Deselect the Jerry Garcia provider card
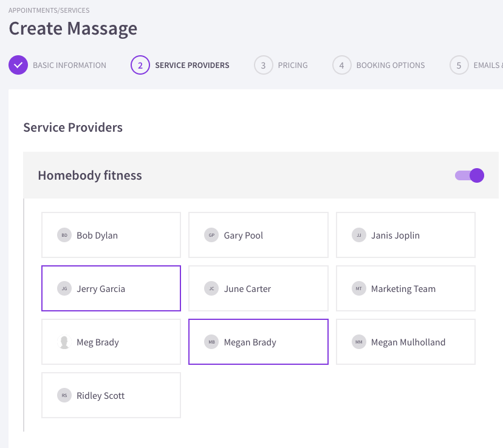Screen dimensions: 503x448 111,288
